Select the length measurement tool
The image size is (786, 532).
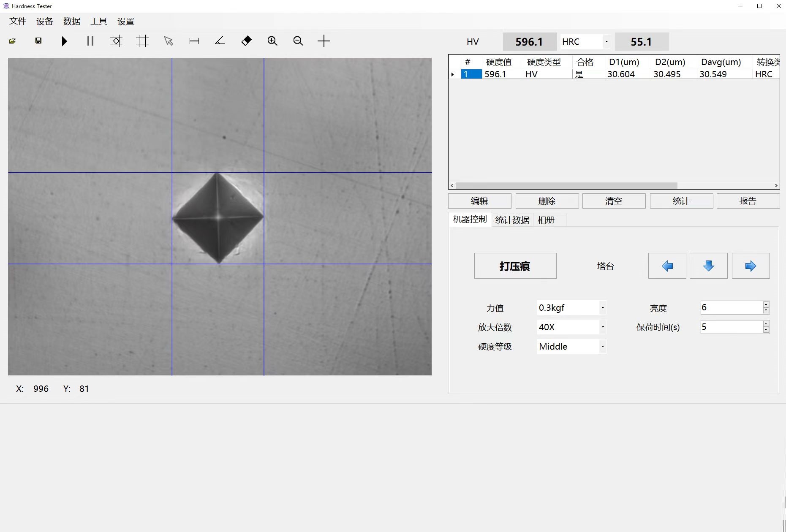[194, 41]
